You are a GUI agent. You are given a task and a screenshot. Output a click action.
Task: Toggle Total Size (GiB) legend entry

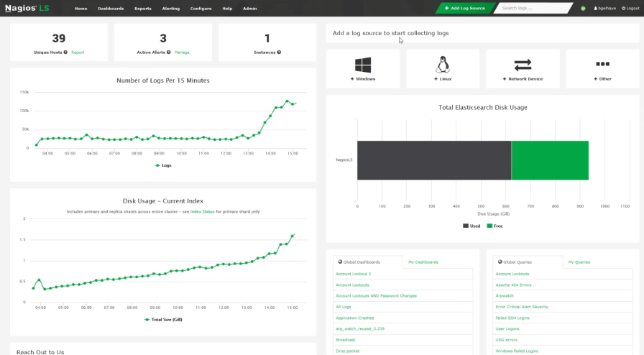click(163, 319)
